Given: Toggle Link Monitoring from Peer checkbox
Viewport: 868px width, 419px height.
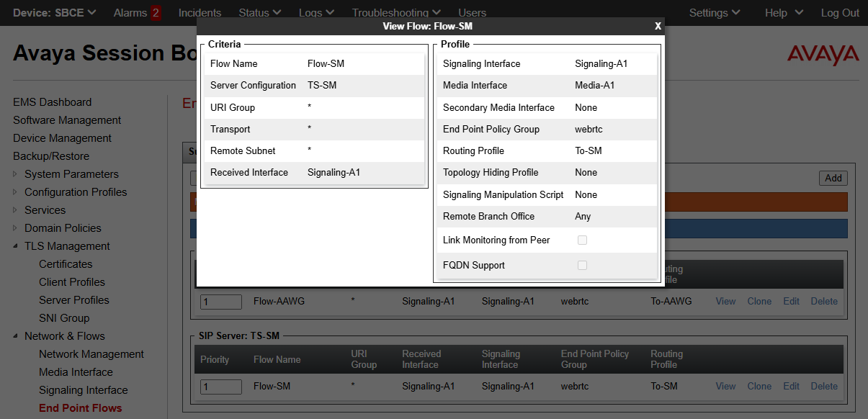Looking at the screenshot, I should pyautogui.click(x=582, y=240).
